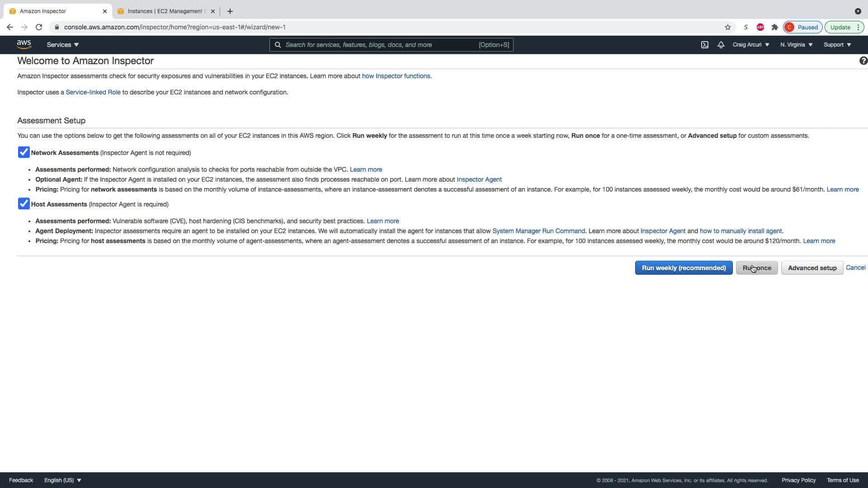868x488 pixels.
Task: Open the notifications bell icon
Action: point(721,45)
